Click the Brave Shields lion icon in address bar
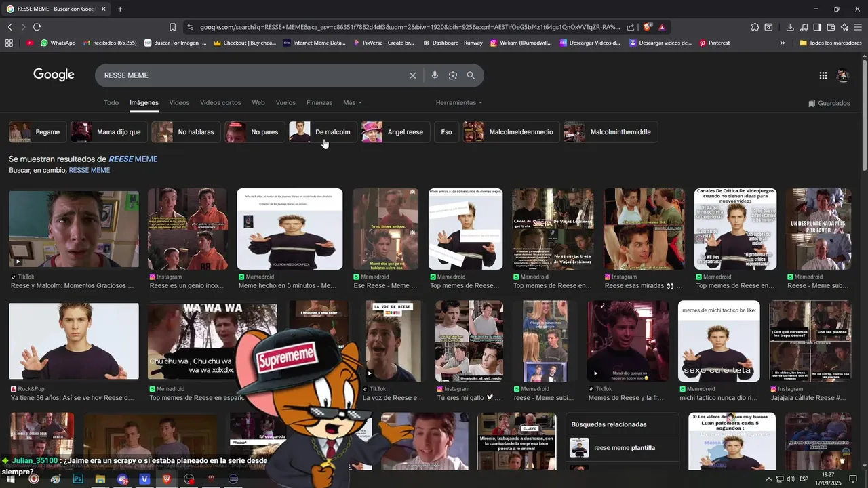The width and height of the screenshot is (868, 488). (648, 27)
